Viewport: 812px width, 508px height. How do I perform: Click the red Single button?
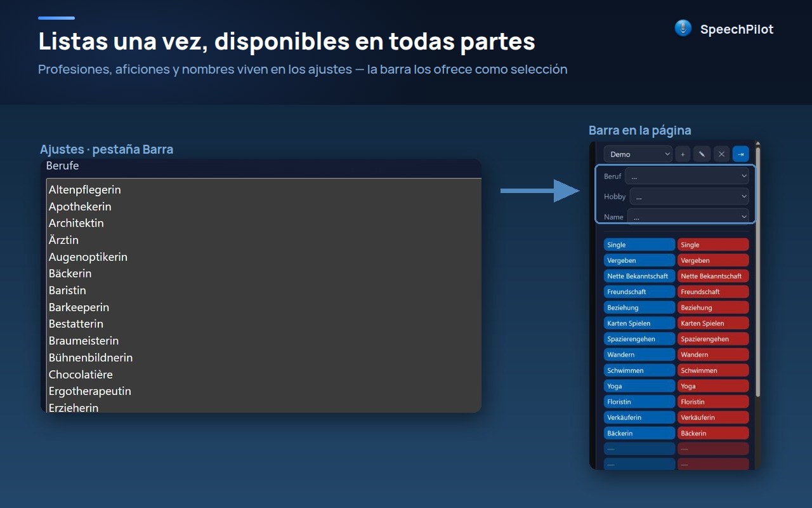click(x=713, y=244)
